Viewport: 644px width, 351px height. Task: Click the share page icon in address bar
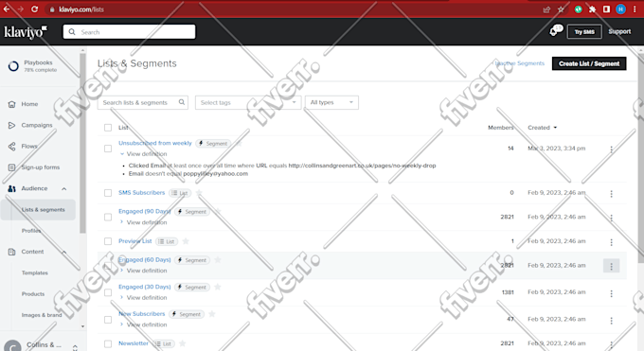(546, 9)
